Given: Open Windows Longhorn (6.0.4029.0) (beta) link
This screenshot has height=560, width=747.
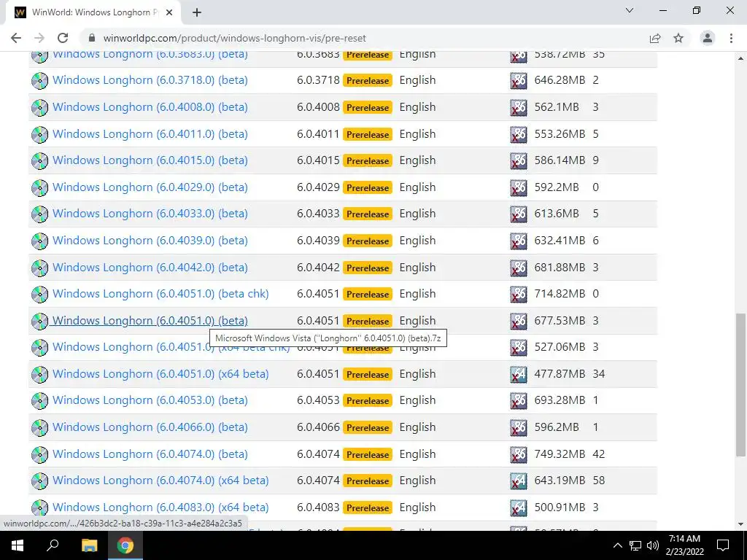Looking at the screenshot, I should tap(150, 187).
